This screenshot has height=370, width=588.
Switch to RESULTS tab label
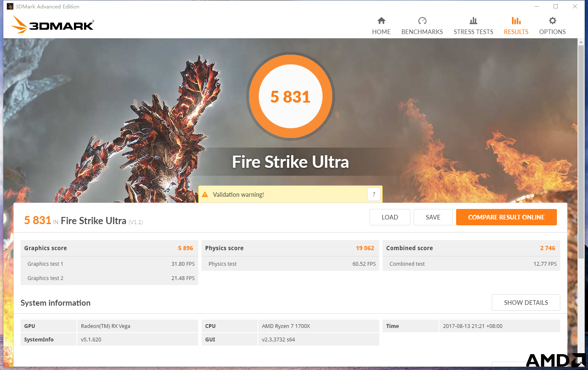click(516, 32)
